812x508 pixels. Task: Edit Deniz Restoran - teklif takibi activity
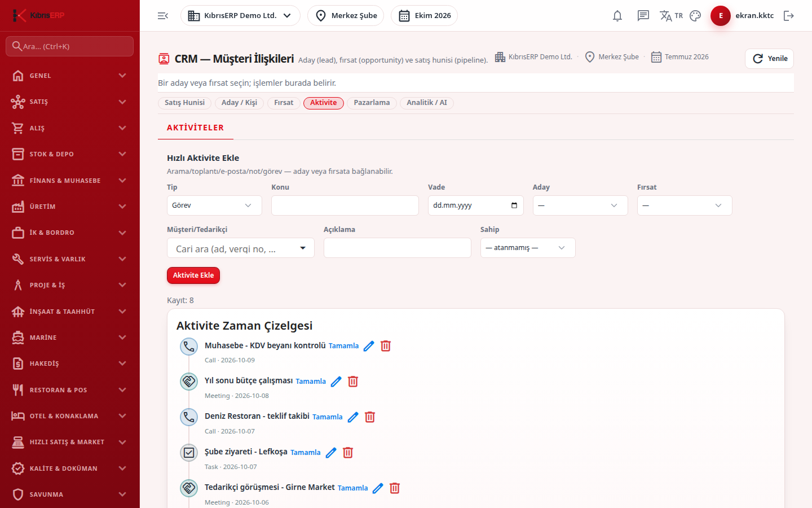click(x=353, y=417)
